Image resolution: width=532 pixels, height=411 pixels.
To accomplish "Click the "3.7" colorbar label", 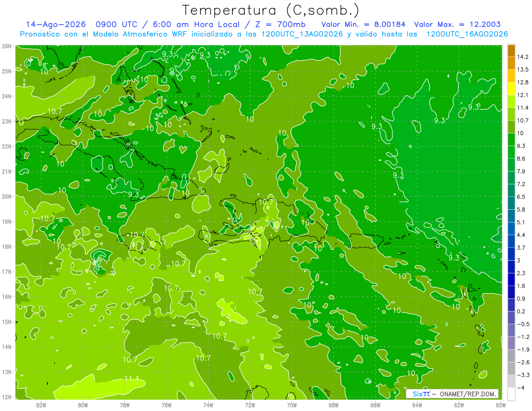I will click(x=521, y=247).
